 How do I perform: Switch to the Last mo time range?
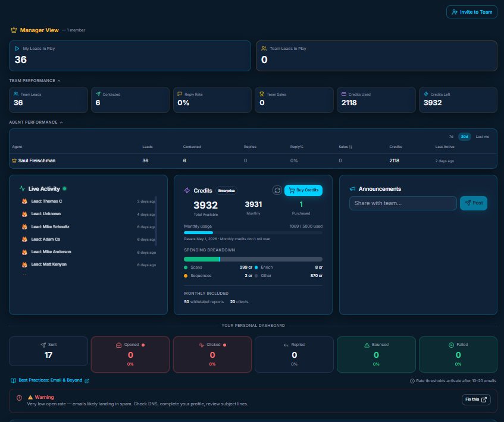pos(482,137)
